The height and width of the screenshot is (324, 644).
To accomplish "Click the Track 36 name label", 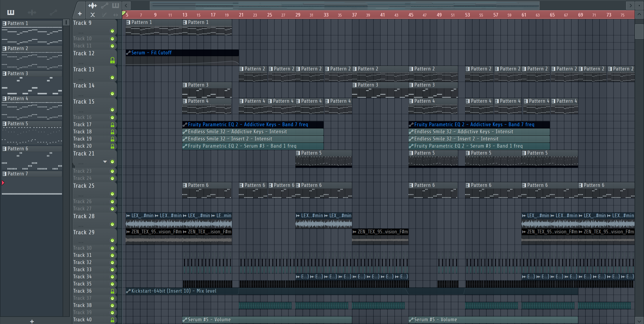I will [x=82, y=291].
